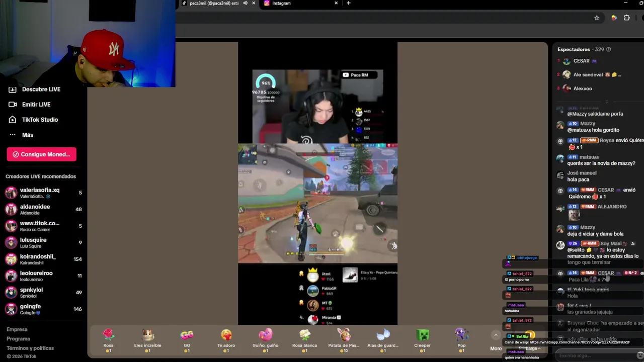Open recommended creator goingfe
The width and height of the screenshot is (644, 362).
point(43,309)
